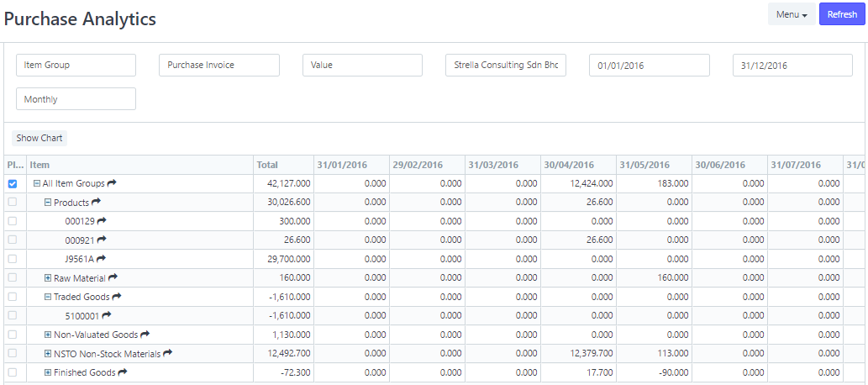This screenshot has height=385, width=868.
Task: Select the Monthly range dropdown
Action: [76, 99]
